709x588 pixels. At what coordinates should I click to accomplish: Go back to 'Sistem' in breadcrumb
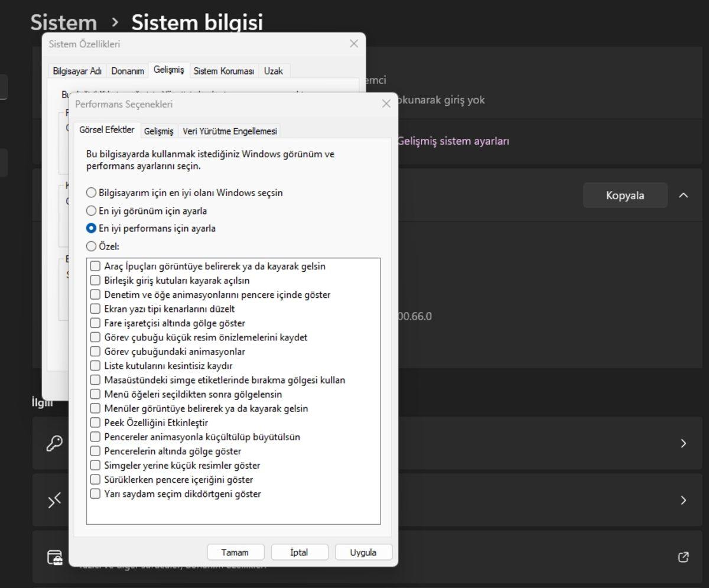[63, 22]
